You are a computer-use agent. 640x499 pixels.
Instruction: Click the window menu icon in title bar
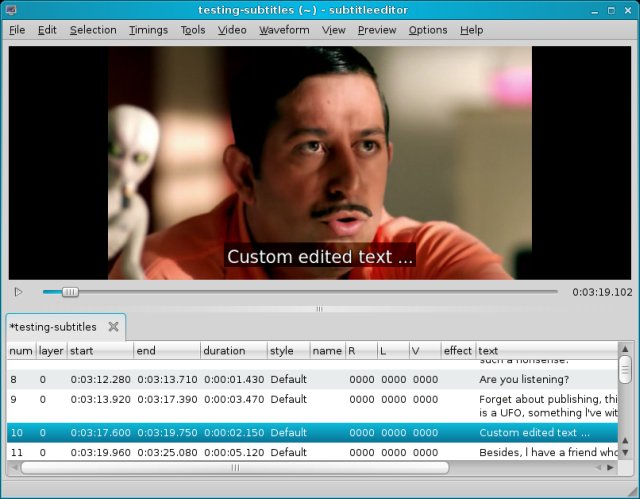coord(11,9)
